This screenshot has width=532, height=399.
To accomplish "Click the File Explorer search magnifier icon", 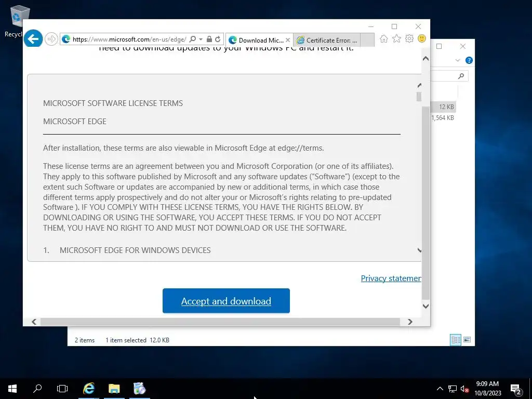I will pos(461,76).
